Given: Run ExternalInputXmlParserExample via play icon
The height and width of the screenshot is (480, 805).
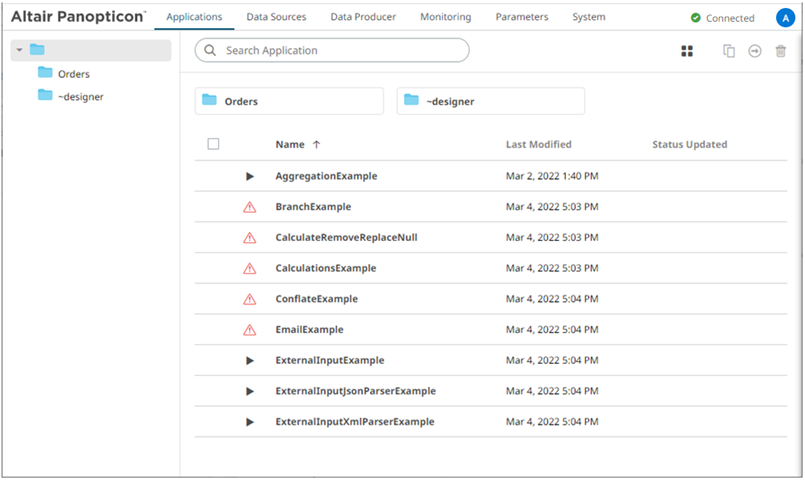Looking at the screenshot, I should 250,422.
